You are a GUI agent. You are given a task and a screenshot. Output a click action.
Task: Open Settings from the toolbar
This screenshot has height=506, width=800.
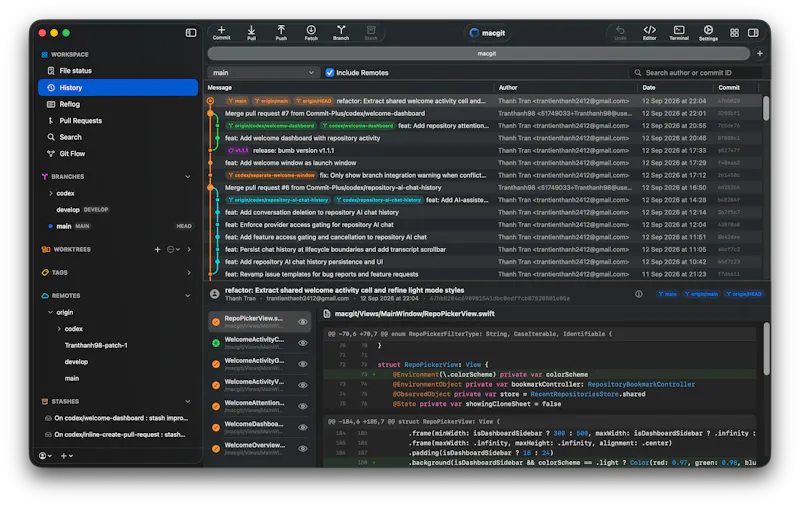(x=708, y=33)
